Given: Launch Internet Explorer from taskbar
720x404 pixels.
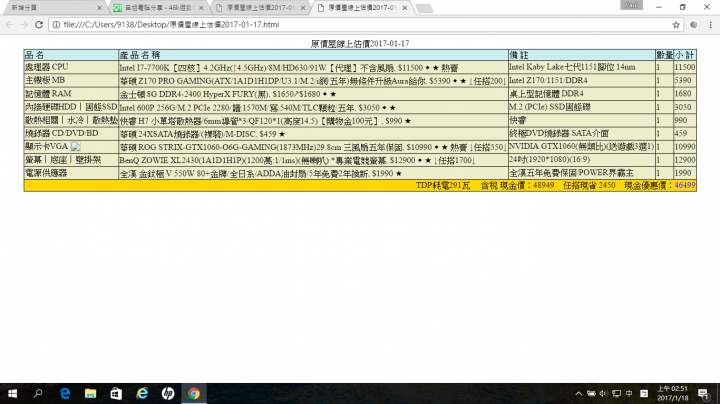Looking at the screenshot, I should pos(142,393).
